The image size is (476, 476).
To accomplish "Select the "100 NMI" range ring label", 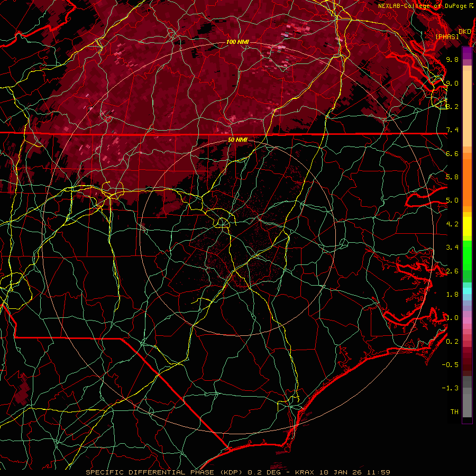I will pyautogui.click(x=237, y=42).
